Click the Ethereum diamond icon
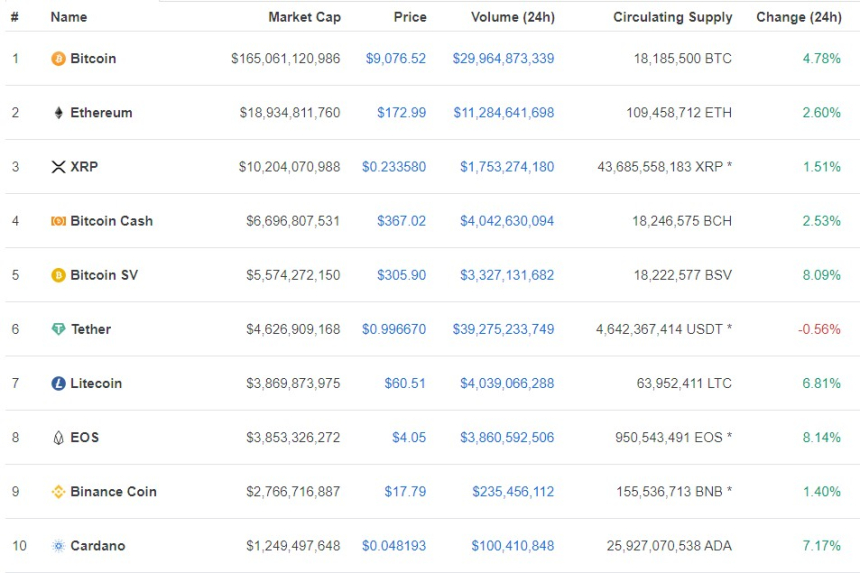 point(58,113)
